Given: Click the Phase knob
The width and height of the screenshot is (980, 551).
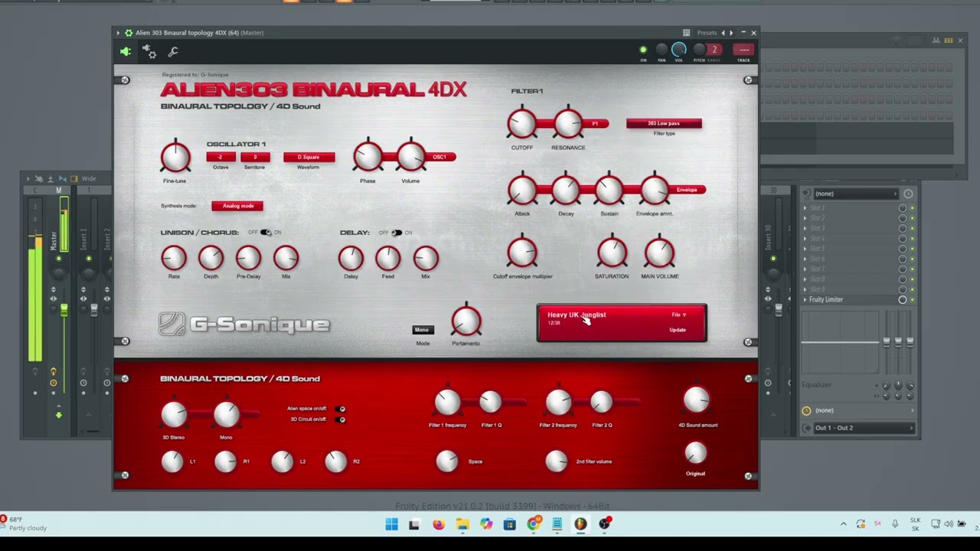Looking at the screenshot, I should [367, 156].
